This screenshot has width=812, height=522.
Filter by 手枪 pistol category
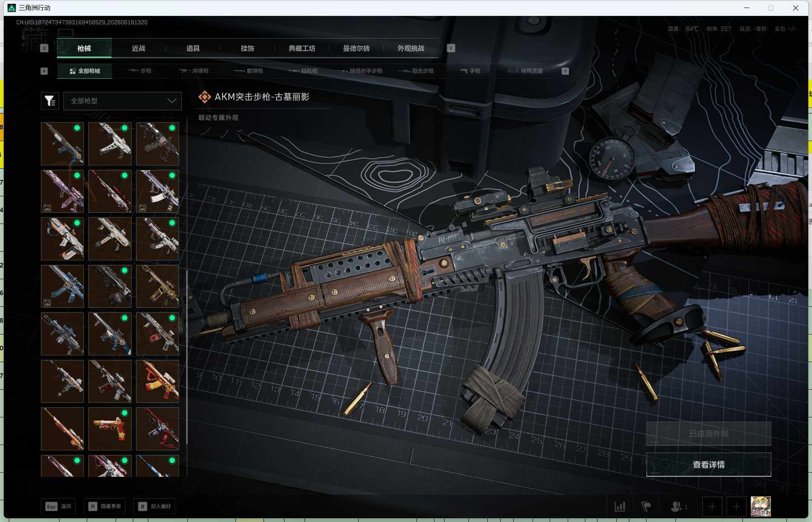pyautogui.click(x=470, y=71)
